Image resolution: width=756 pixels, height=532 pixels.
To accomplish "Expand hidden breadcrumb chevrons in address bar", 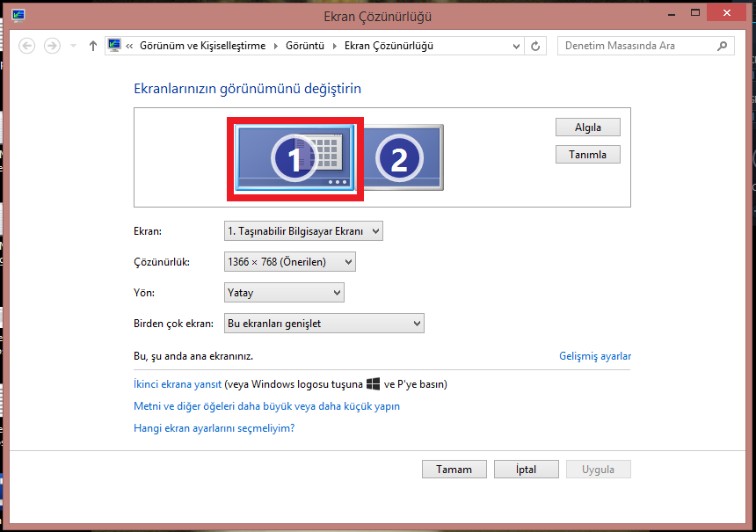I will 129,46.
